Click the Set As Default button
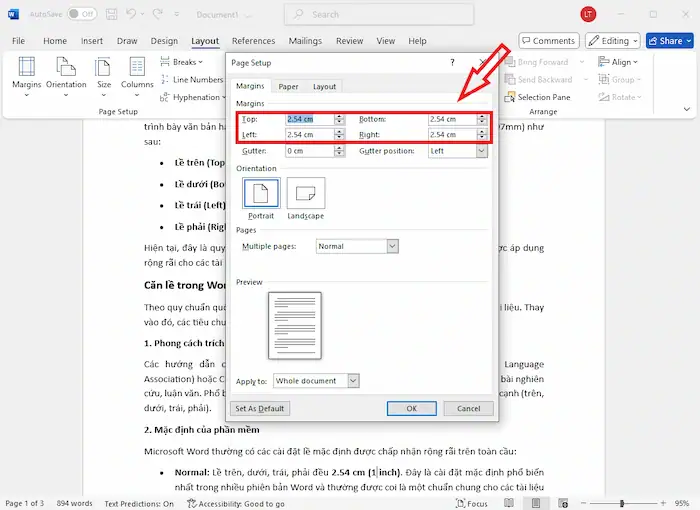This screenshot has width=700, height=510. tap(260, 408)
